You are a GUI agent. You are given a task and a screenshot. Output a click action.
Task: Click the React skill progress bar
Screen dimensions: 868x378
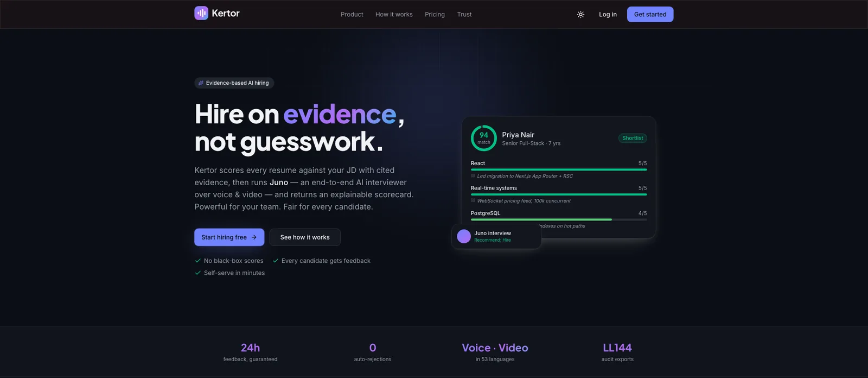click(x=559, y=169)
